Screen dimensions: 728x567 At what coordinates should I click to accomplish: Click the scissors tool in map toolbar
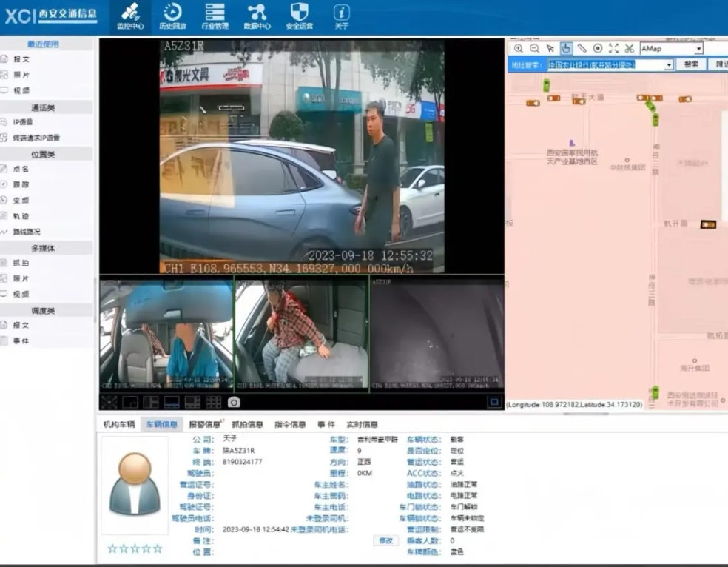click(629, 48)
